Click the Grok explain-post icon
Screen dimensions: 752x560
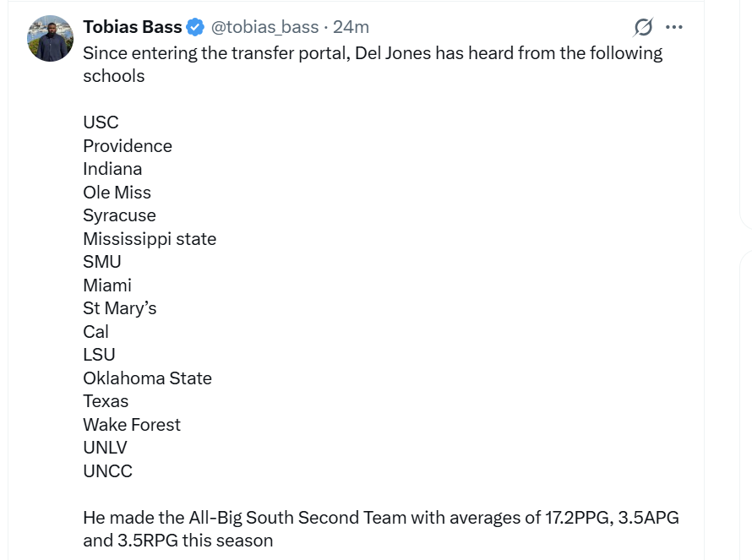coord(643,27)
